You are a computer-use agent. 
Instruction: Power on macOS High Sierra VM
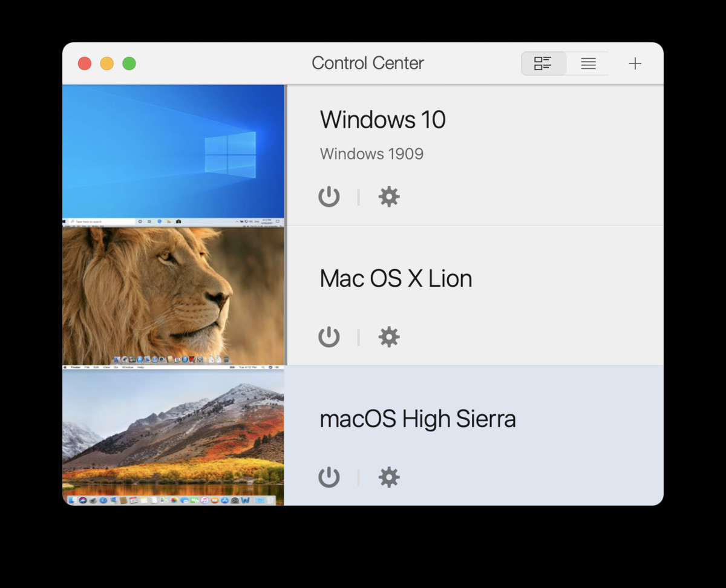[x=329, y=477]
